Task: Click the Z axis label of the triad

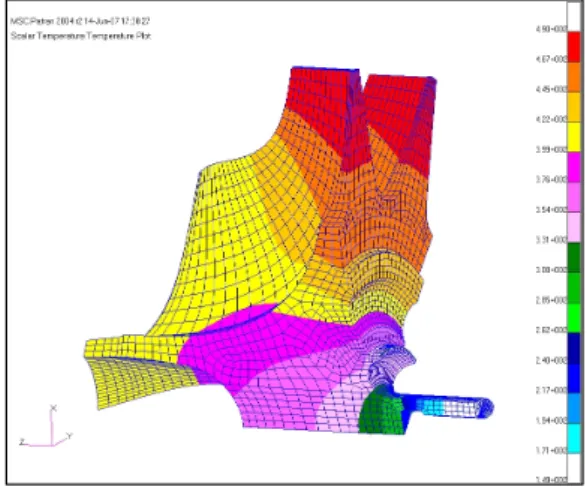Action: pos(22,442)
